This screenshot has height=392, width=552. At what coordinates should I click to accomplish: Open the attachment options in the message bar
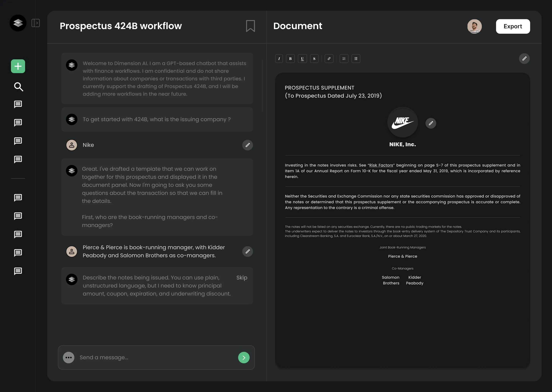coord(68,358)
